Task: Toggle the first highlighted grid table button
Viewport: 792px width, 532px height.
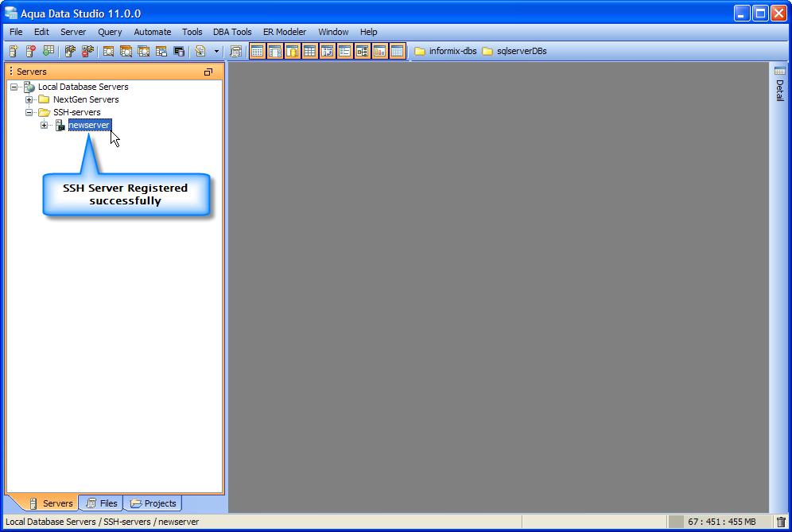Action: [258, 51]
